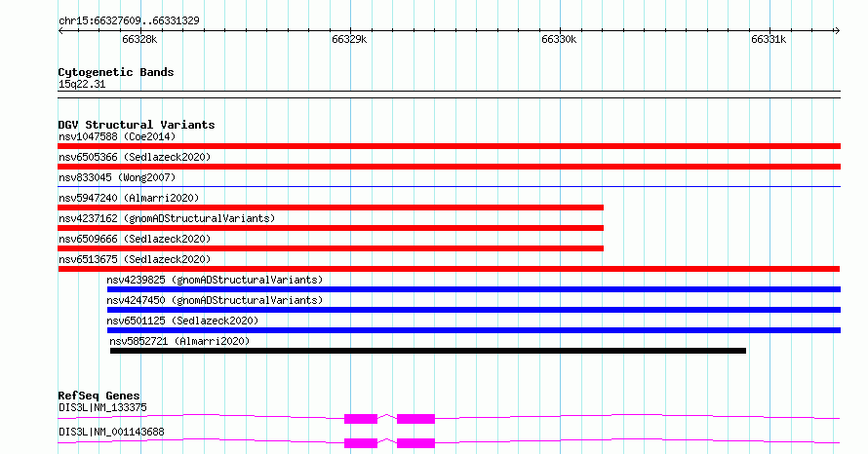This screenshot has height=454, width=868.
Task: Click the blue bar for nsv6501125
Action: pyautogui.click(x=474, y=330)
